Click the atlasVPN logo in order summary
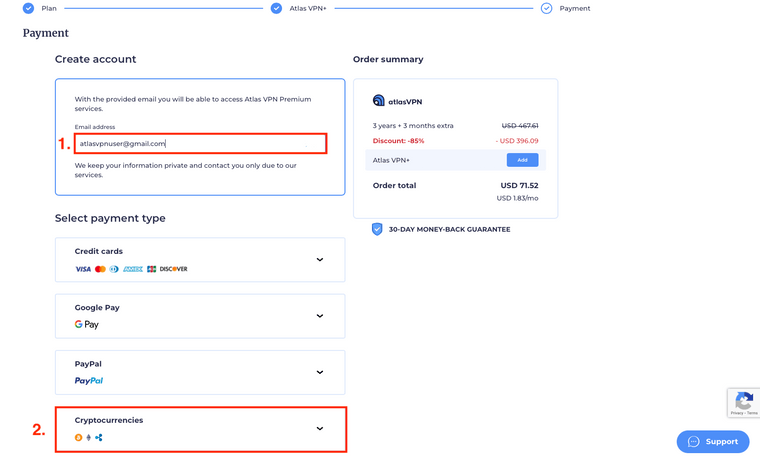The image size is (760, 460). 397,101
